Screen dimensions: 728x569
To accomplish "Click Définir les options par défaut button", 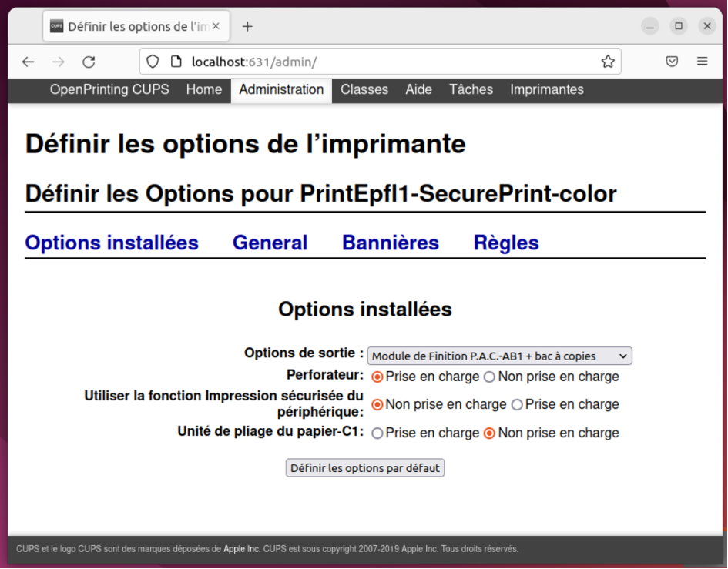I will click(x=364, y=468).
